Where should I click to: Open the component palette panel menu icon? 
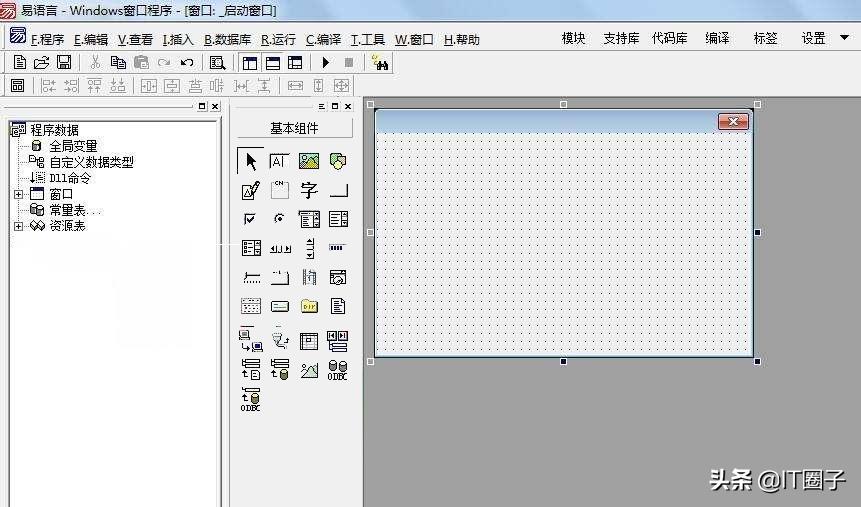coord(321,106)
